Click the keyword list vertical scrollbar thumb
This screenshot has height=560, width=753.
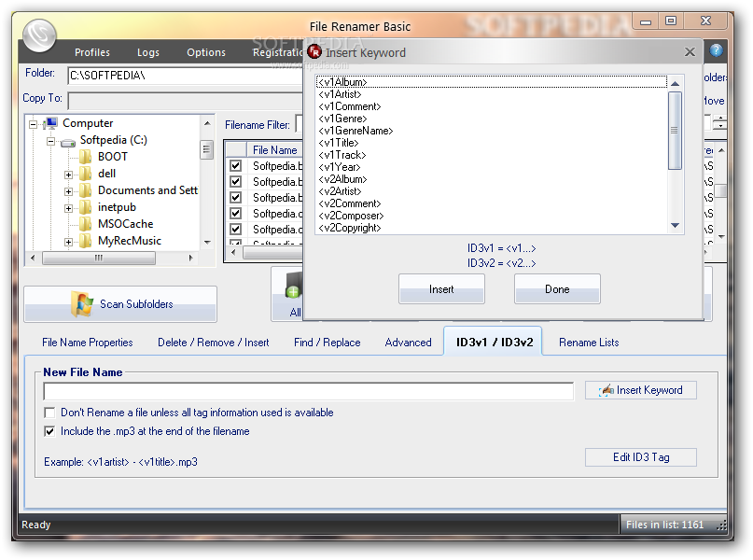click(676, 131)
